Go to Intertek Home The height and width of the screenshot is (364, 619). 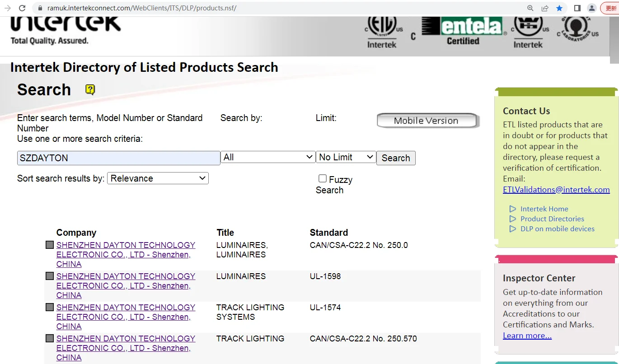[544, 209]
